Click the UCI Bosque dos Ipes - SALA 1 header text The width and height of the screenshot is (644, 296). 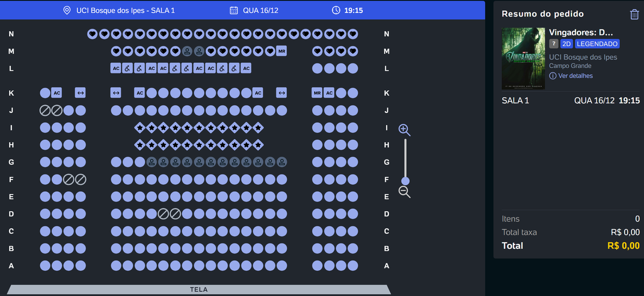(x=125, y=10)
